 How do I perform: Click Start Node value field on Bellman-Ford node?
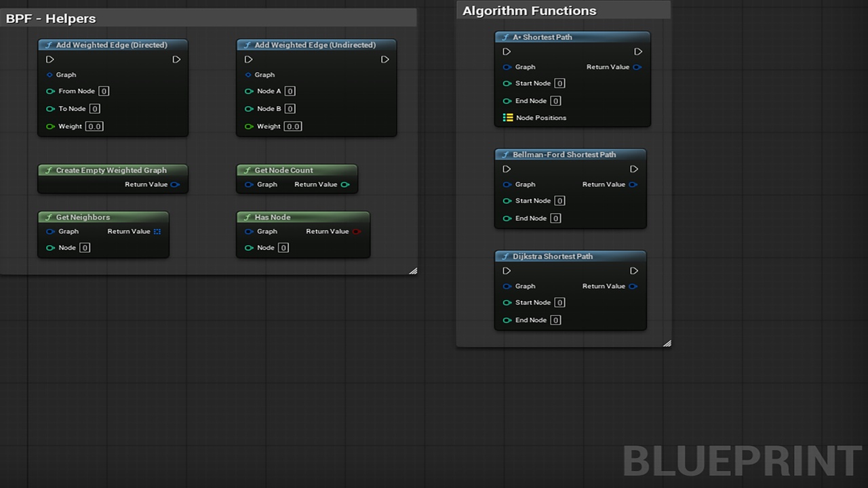pyautogui.click(x=559, y=201)
